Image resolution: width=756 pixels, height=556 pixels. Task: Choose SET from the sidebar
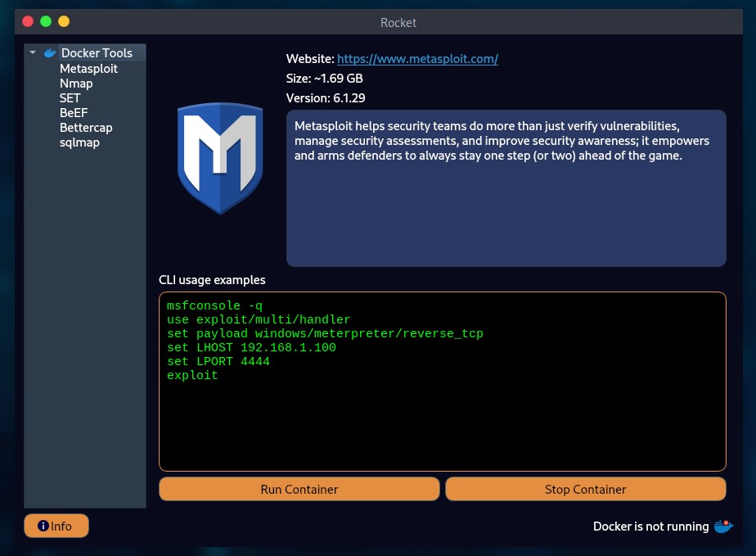click(70, 98)
